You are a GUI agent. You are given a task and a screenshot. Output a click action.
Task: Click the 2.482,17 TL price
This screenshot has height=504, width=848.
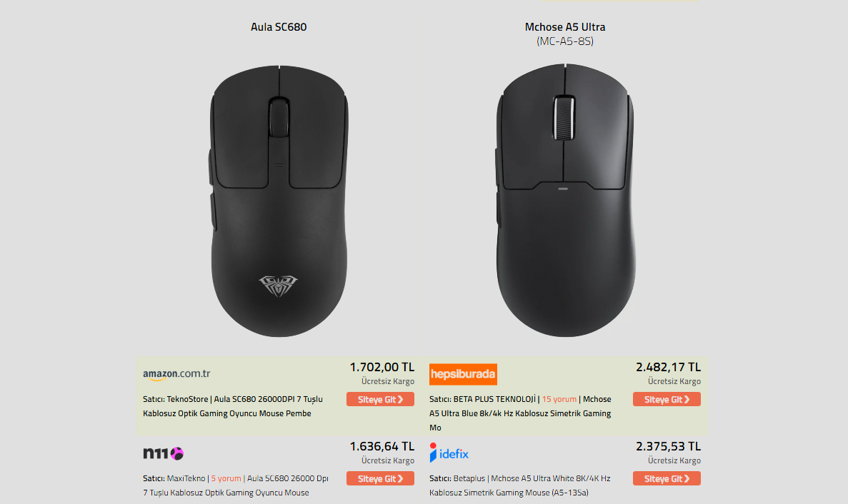point(668,367)
